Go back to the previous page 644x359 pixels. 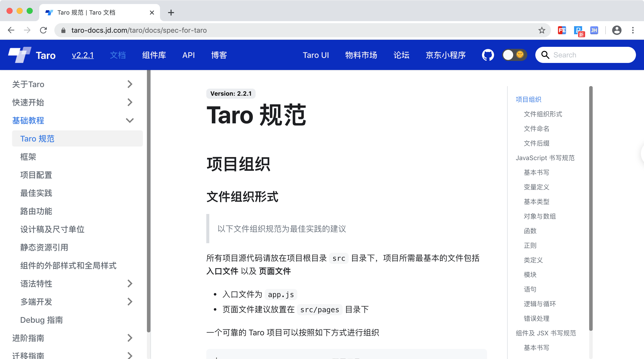click(x=11, y=30)
